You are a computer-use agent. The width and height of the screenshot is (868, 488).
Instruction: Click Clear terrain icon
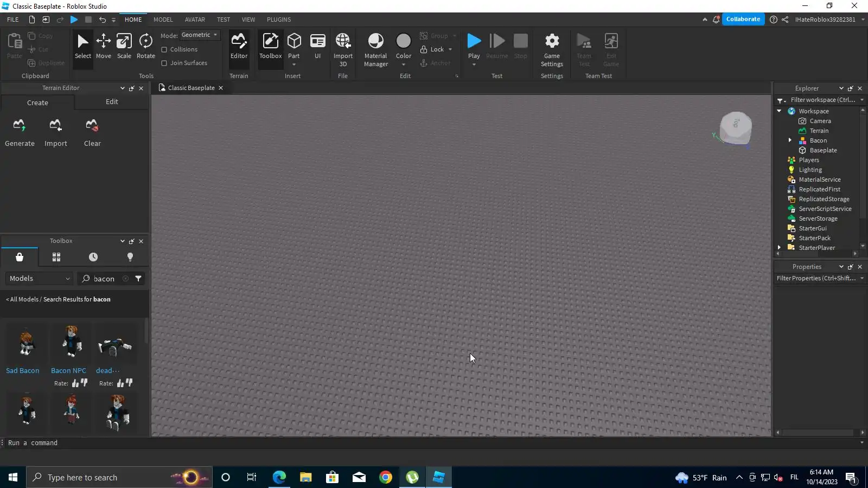coord(92,126)
